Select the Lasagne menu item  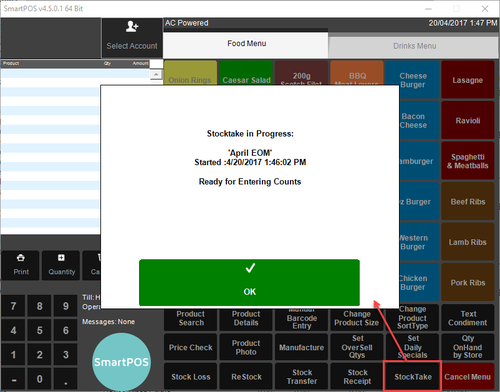(x=468, y=80)
